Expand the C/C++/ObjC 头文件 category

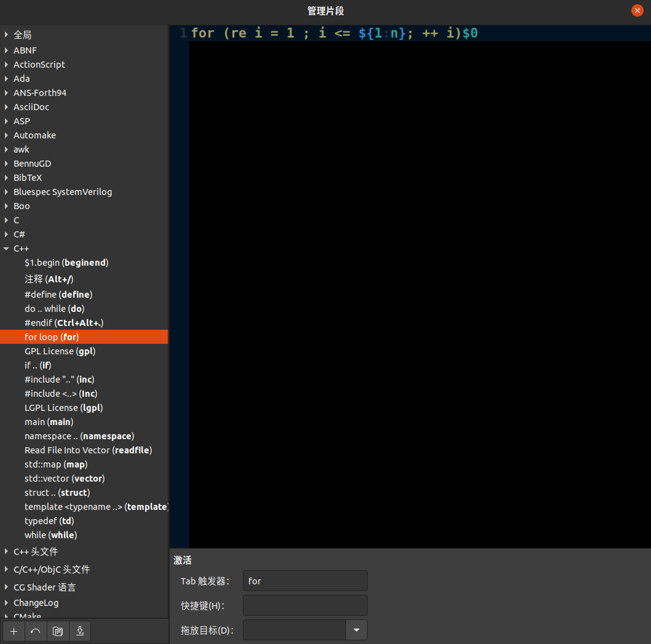click(6, 569)
